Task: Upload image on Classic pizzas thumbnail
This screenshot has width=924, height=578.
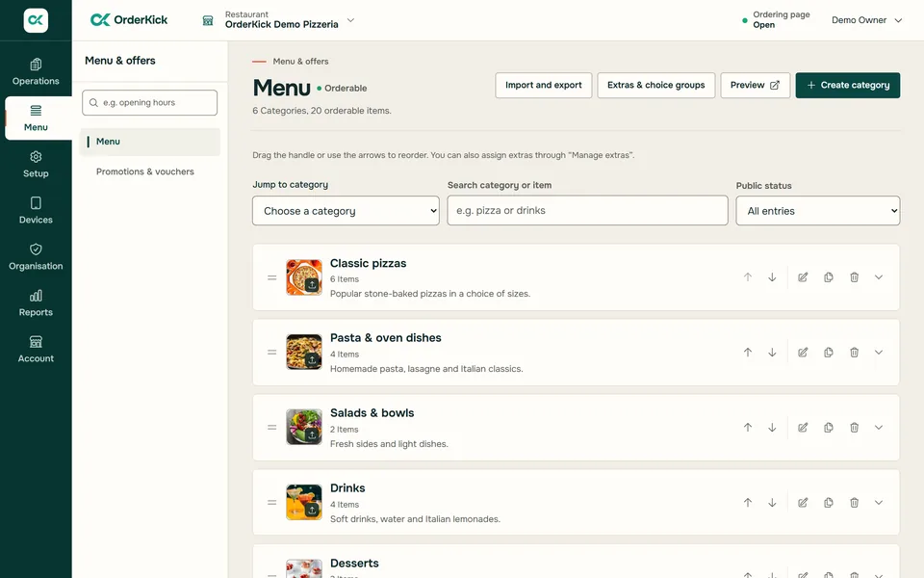Action: pos(312,285)
